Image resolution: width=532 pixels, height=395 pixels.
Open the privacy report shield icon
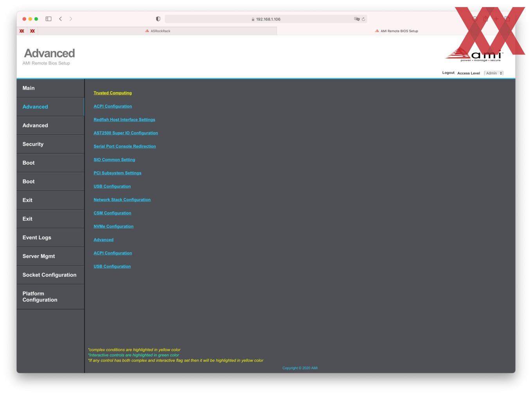tap(158, 19)
